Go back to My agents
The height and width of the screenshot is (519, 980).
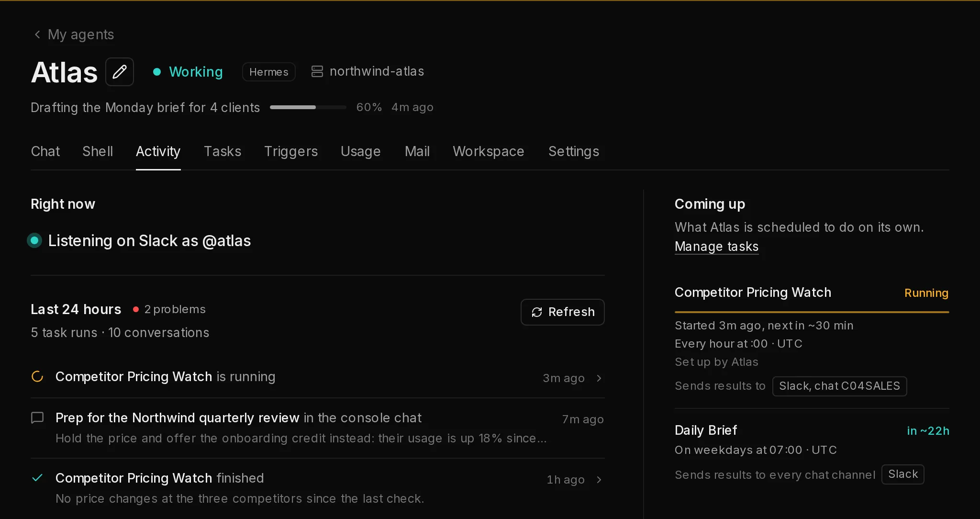[81, 34]
